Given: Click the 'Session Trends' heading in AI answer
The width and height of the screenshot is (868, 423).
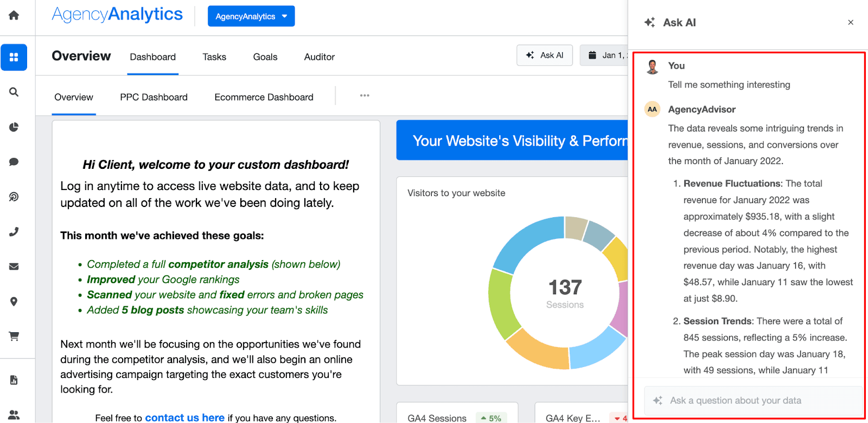Looking at the screenshot, I should pos(718,321).
